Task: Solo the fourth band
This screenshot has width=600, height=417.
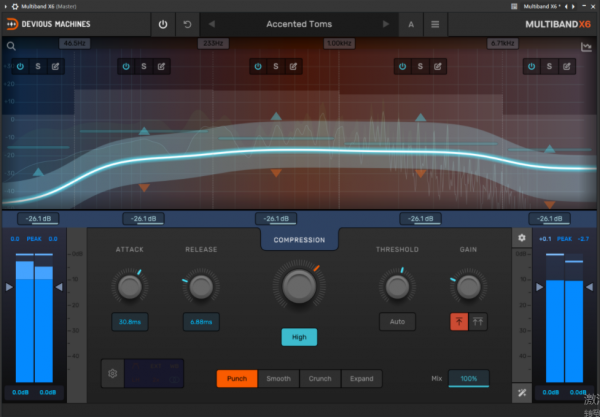Action: [420, 67]
